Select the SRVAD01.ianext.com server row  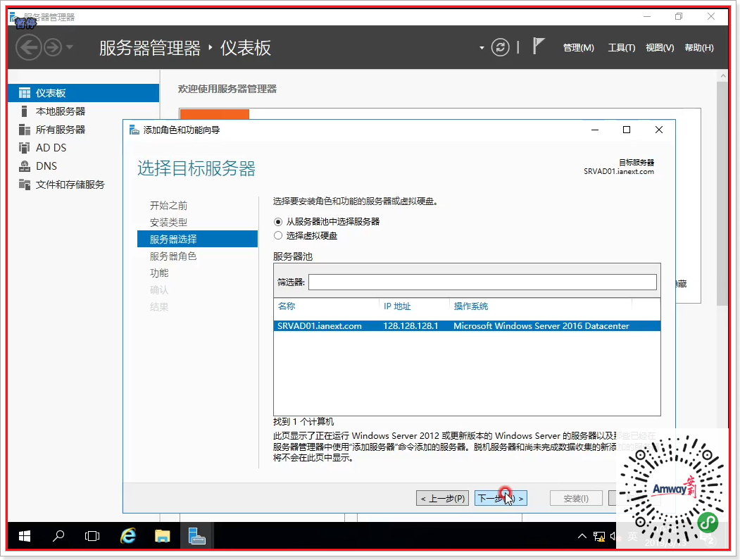pos(467,326)
